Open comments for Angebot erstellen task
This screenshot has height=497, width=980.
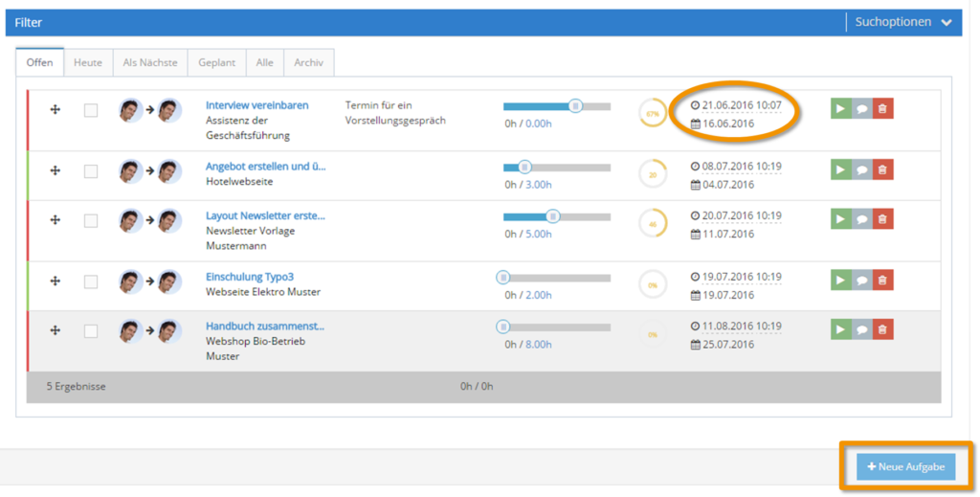(x=862, y=169)
